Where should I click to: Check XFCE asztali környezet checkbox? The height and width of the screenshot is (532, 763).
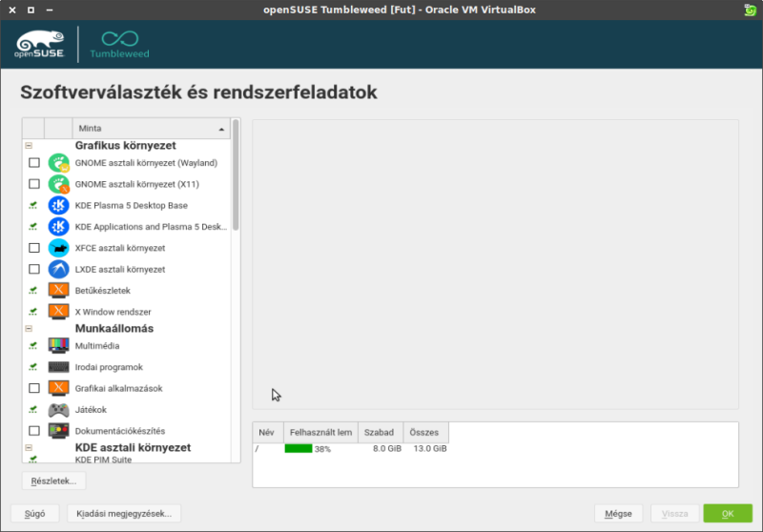(x=34, y=248)
